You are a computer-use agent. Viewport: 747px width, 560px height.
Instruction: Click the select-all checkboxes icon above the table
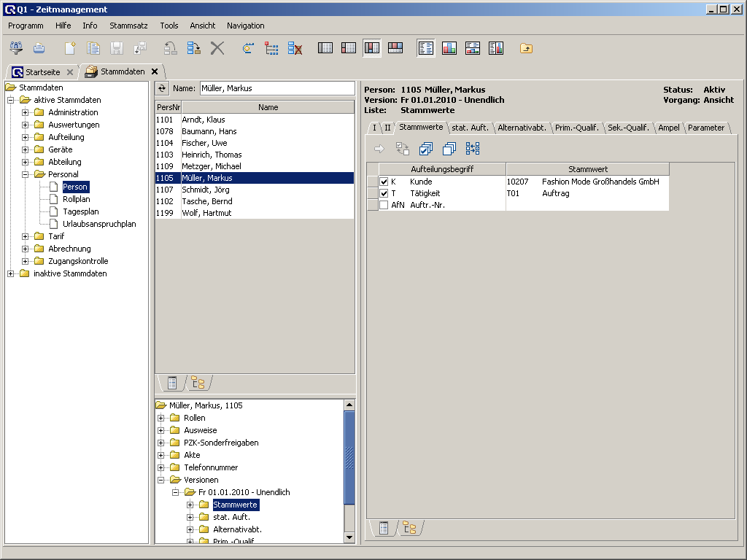pyautogui.click(x=426, y=149)
